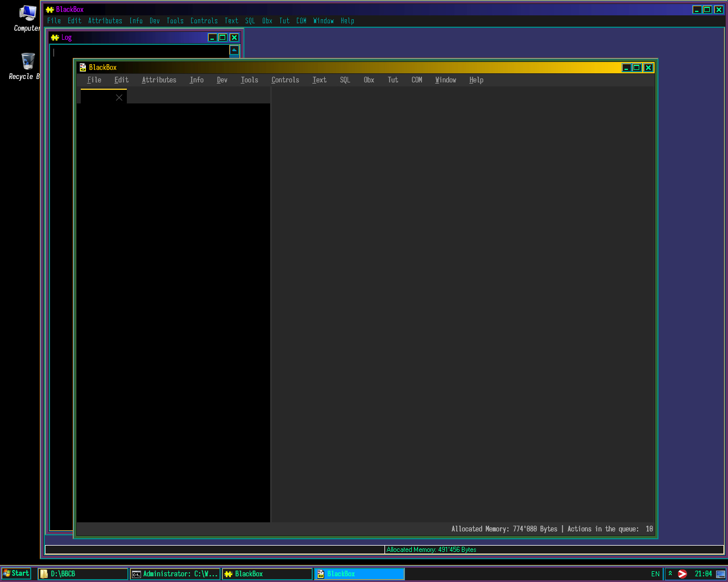The height and width of the screenshot is (582, 728).
Task: Open Controls menu in front BlackBox window
Action: [285, 80]
